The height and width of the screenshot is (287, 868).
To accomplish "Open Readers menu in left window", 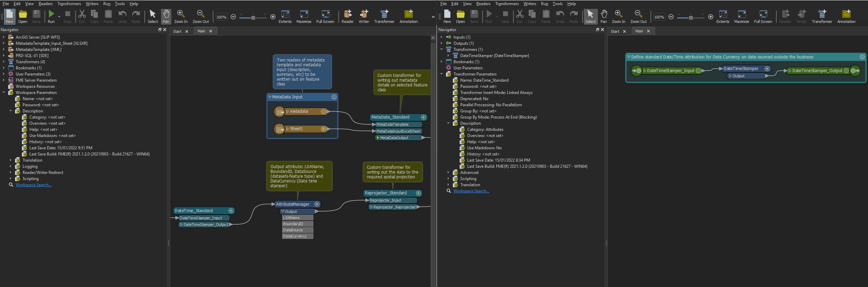I will coord(45,4).
